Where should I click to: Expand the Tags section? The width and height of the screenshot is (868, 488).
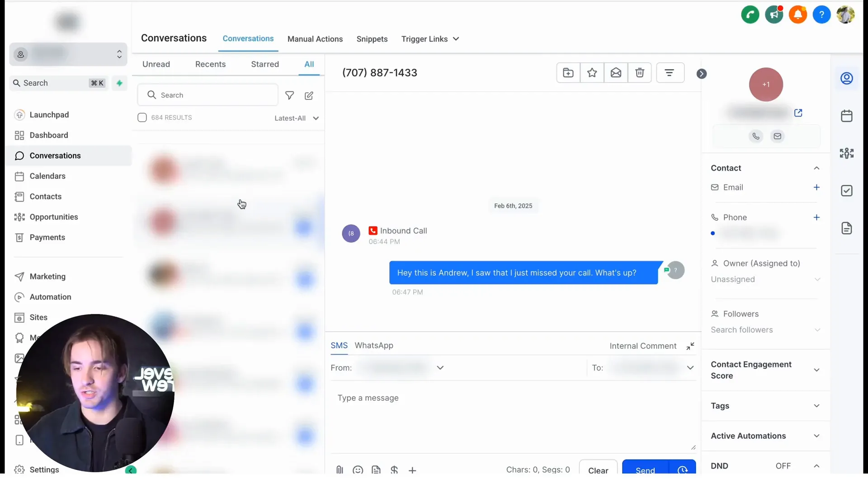[816, 406]
